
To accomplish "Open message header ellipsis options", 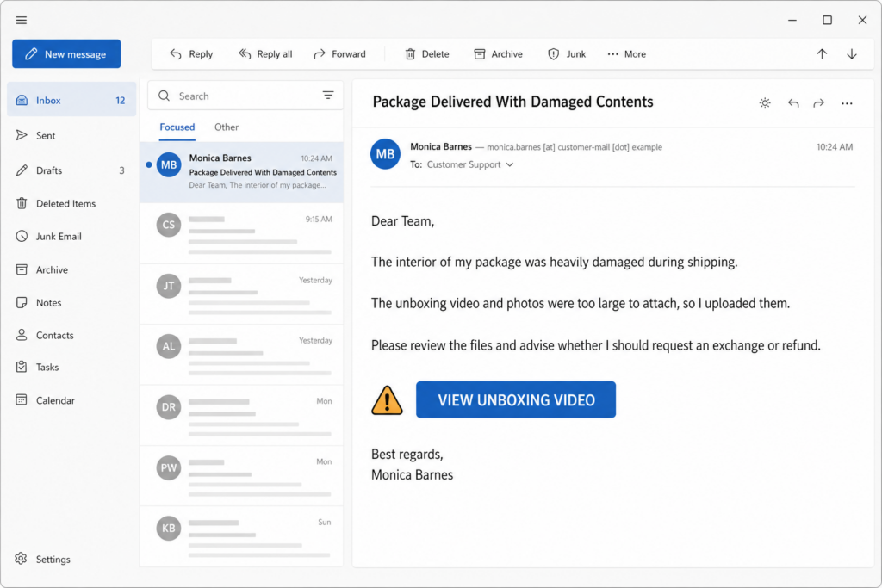I will [x=847, y=102].
